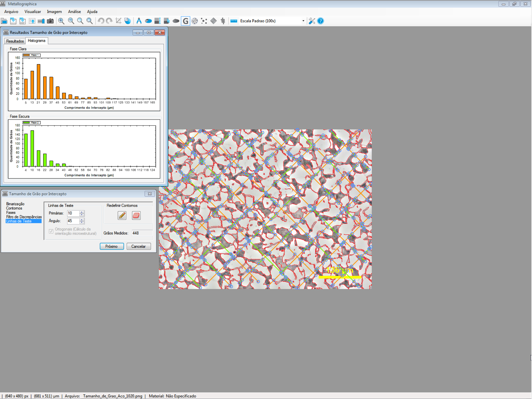The image size is (532, 399).
Task: Click the circular grid analysis icon
Action: click(195, 21)
